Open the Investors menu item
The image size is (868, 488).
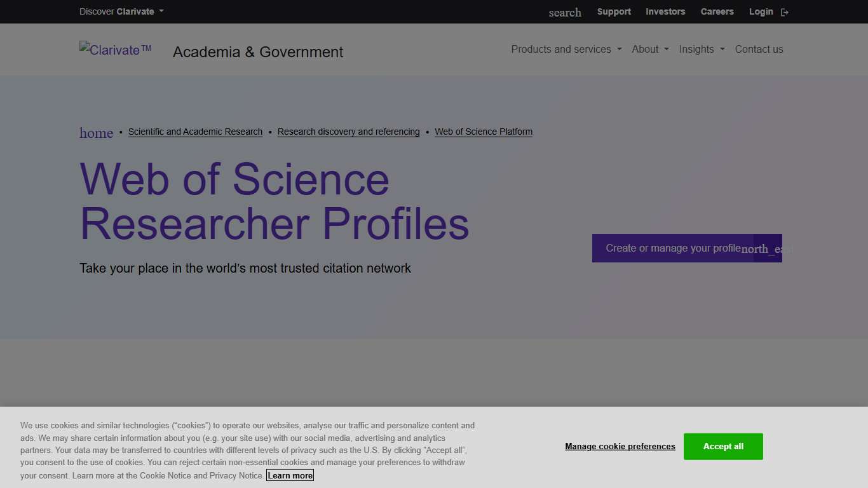click(x=665, y=11)
